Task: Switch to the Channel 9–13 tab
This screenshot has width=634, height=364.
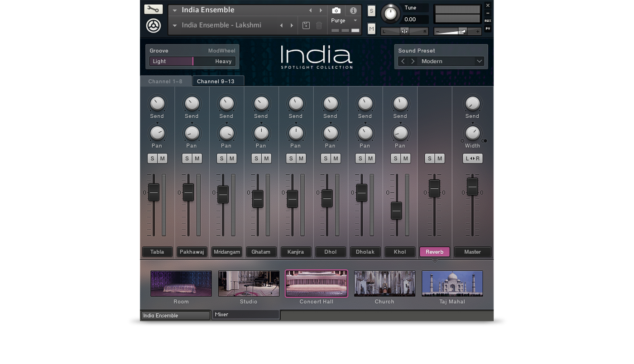Action: pos(218,81)
